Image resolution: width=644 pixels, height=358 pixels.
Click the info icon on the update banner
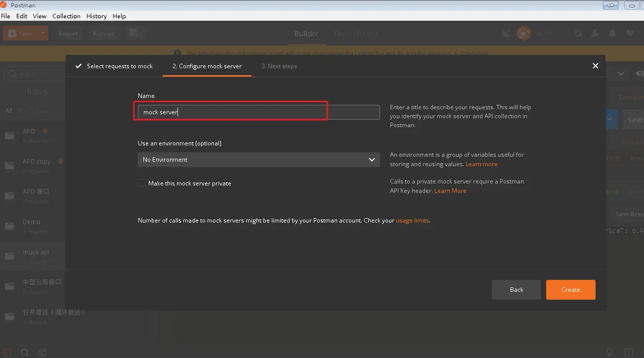[x=177, y=53]
